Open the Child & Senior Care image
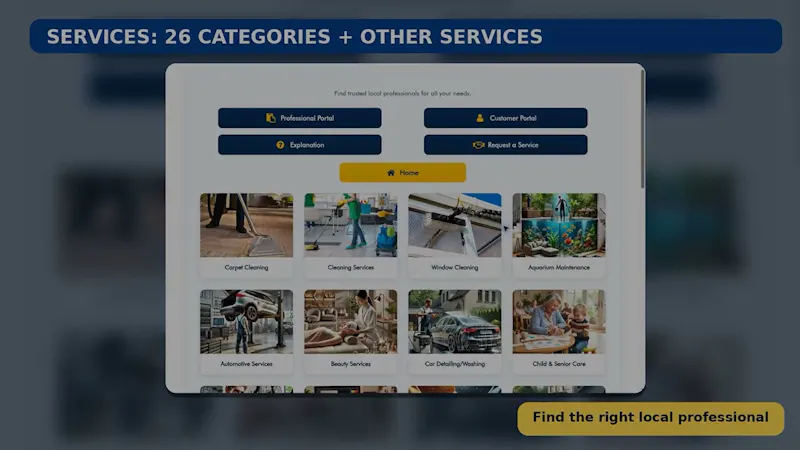800x450 pixels. 559,322
